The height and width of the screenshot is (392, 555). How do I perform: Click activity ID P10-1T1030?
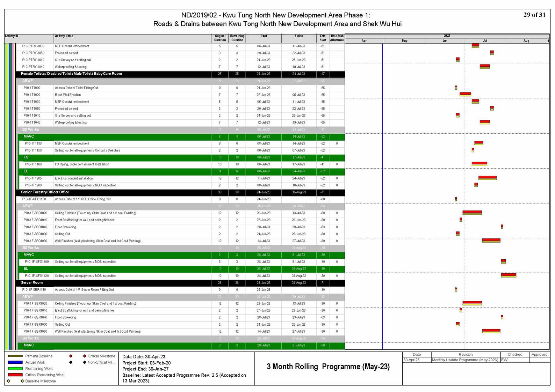pyautogui.click(x=32, y=102)
